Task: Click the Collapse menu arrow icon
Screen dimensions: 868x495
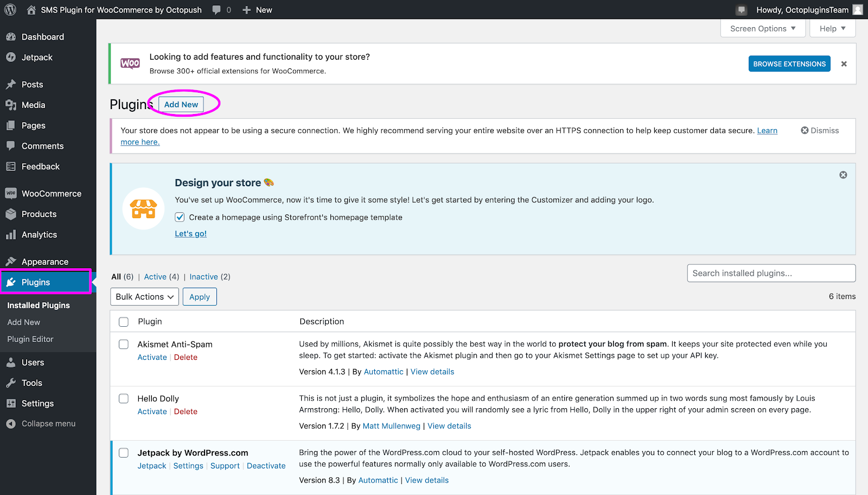Action: click(11, 424)
